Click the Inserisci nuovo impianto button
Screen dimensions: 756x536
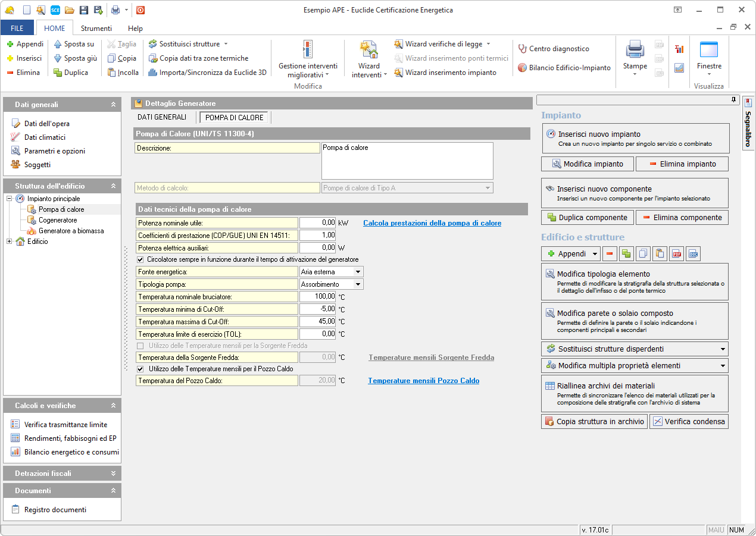(635, 139)
